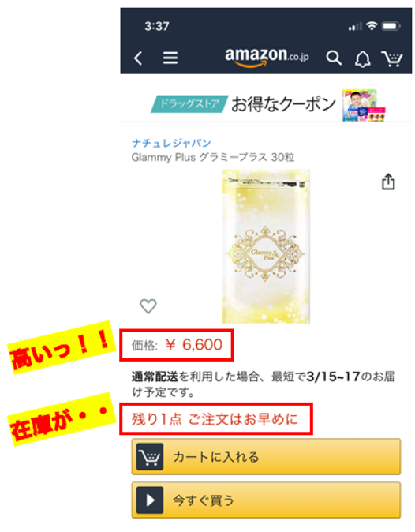This screenshot has width=415, height=532.
Task: Open the ナチュレジャパン brand link
Action: 171,143
